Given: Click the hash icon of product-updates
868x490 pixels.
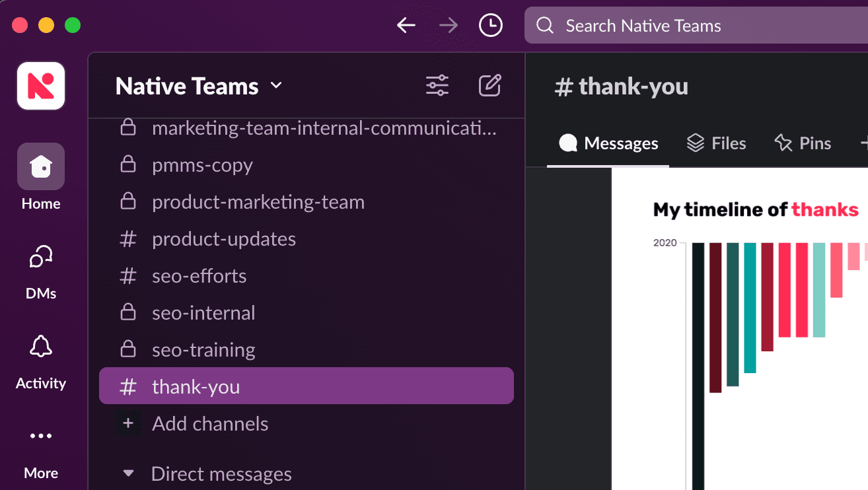Looking at the screenshot, I should coord(127,239).
